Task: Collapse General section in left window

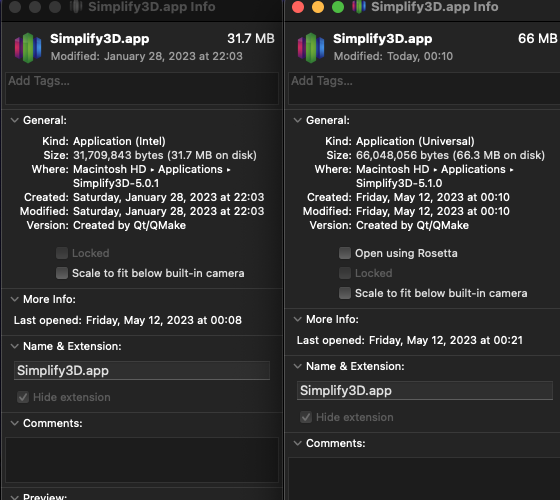Action: point(15,120)
